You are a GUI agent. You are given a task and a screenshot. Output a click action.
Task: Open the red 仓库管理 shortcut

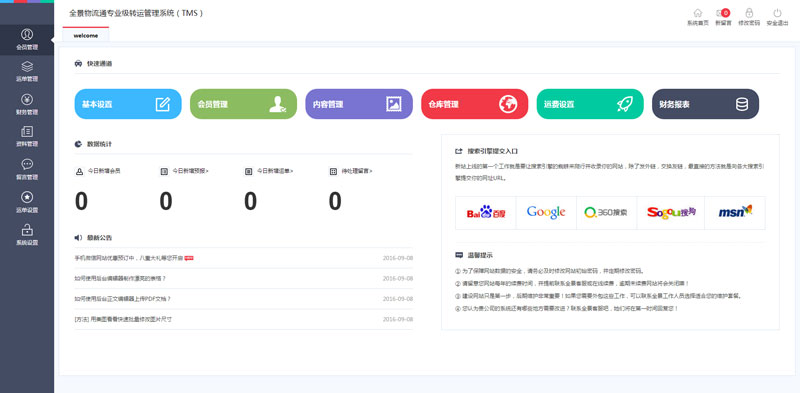tap(474, 104)
